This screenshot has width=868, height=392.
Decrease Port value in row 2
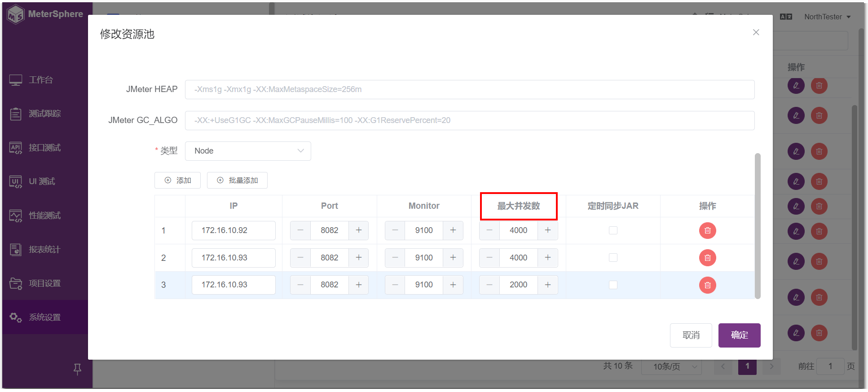click(x=300, y=258)
